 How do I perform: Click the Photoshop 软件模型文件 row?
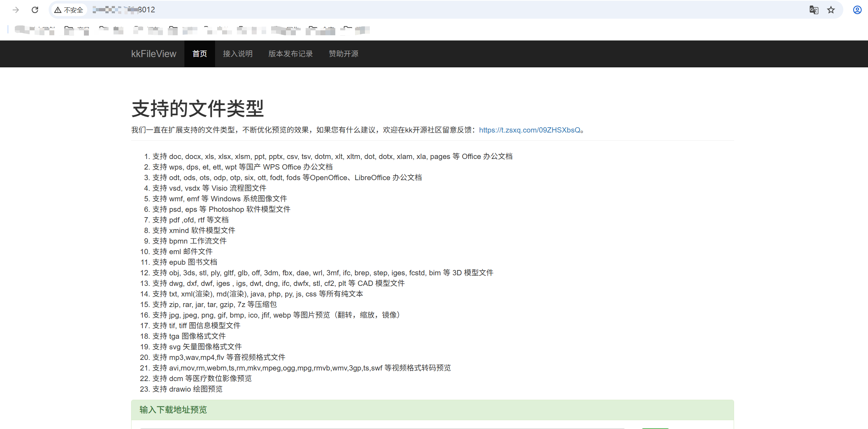point(221,209)
